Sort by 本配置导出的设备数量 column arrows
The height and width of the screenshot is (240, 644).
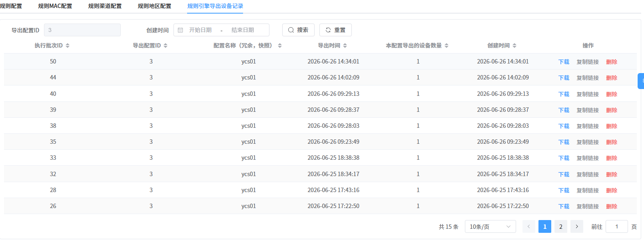(447, 46)
